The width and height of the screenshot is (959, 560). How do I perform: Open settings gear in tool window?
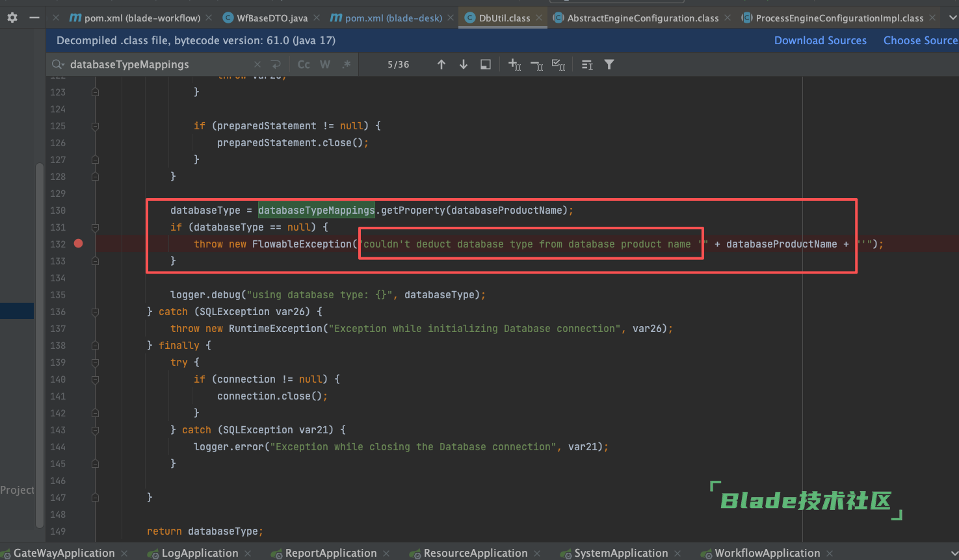click(12, 18)
